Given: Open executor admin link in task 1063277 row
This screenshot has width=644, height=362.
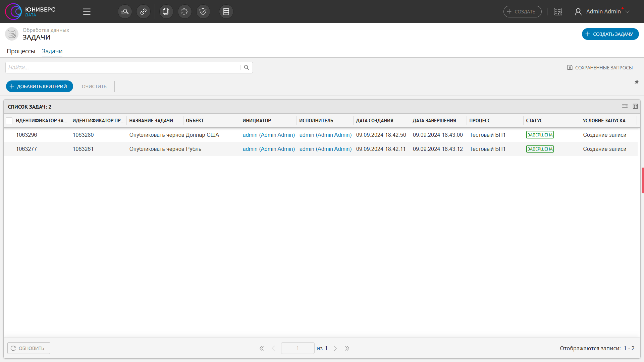Looking at the screenshot, I should coord(325,149).
